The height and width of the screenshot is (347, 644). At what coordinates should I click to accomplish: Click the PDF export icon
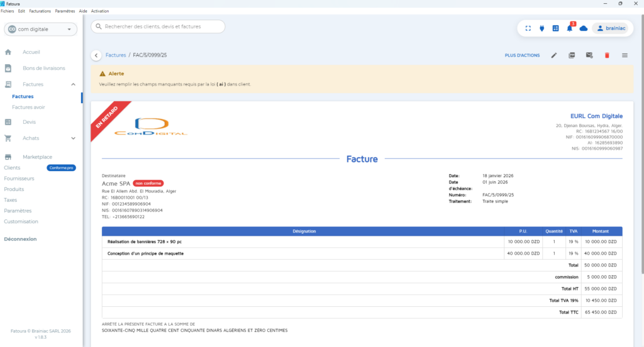572,55
